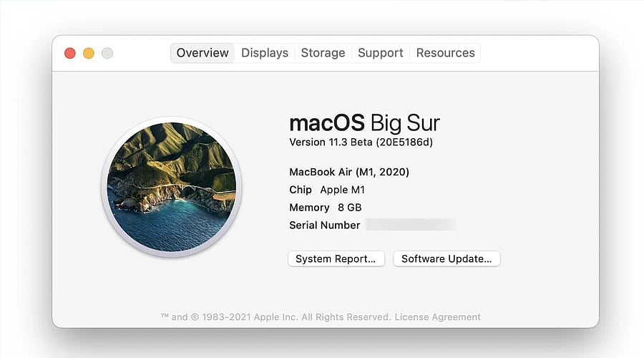Click the Memory 8 GB entry
This screenshot has width=644, height=358.
[325, 208]
